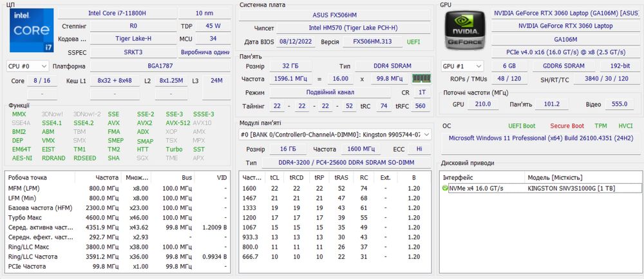
Task: Click the green RAM module icon
Action: click(x=421, y=78)
